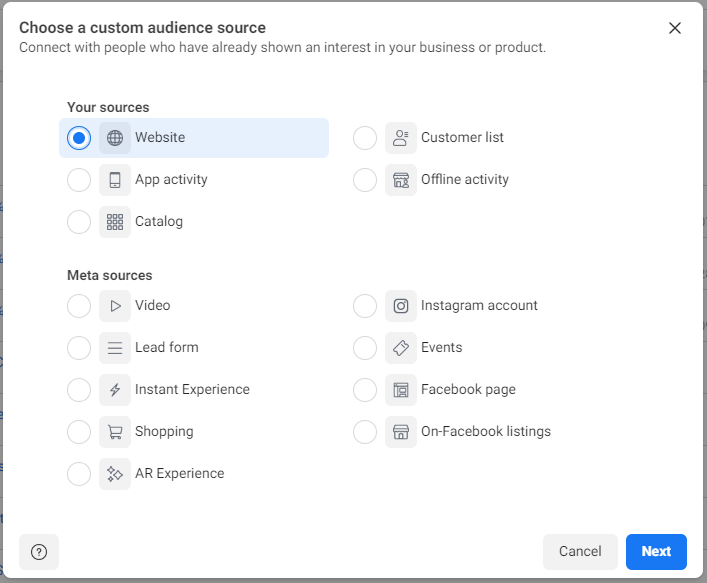Choose the Shopping radio button
This screenshot has height=583, width=707.
click(x=79, y=432)
